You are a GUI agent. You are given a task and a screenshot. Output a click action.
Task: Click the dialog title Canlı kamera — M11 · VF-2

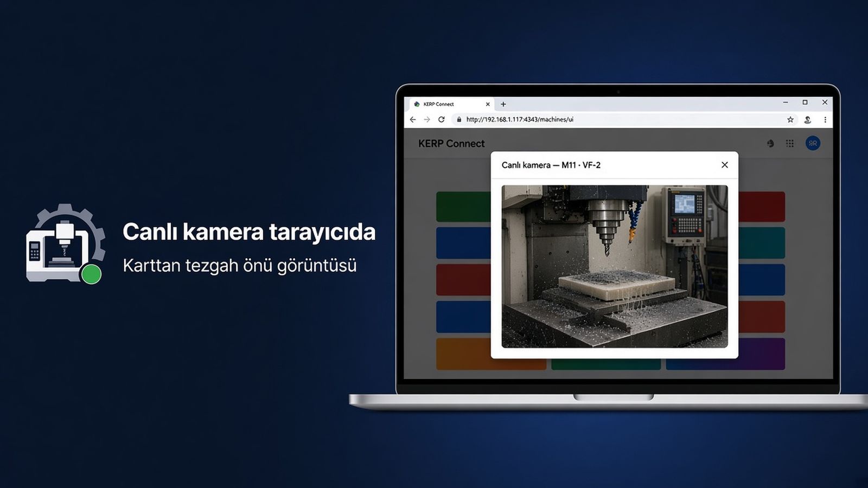(551, 165)
